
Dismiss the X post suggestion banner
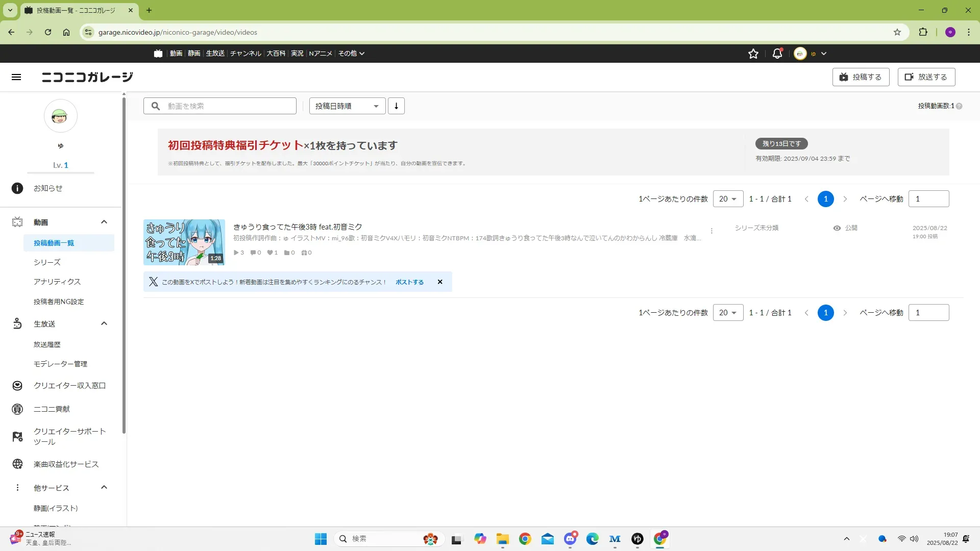coord(440,282)
